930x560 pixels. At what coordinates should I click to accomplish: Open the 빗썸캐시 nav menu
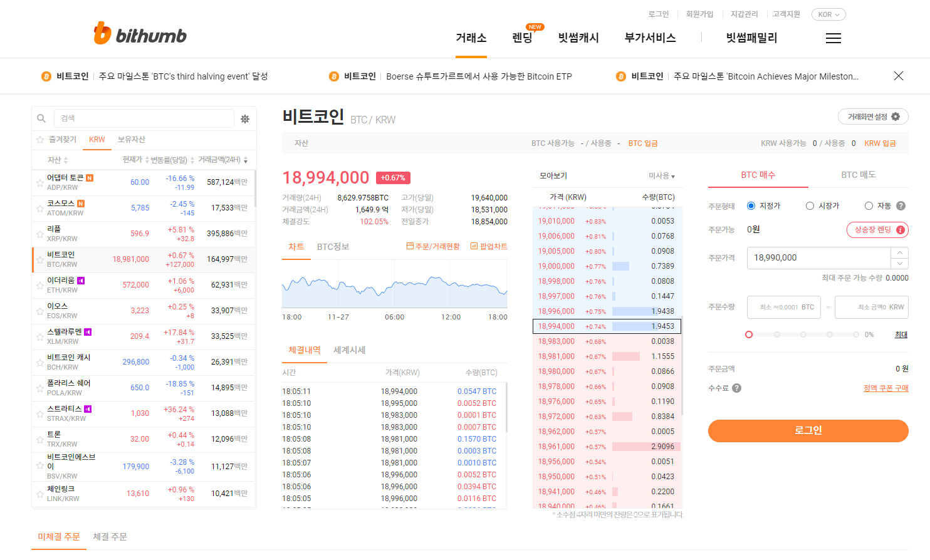pos(578,38)
